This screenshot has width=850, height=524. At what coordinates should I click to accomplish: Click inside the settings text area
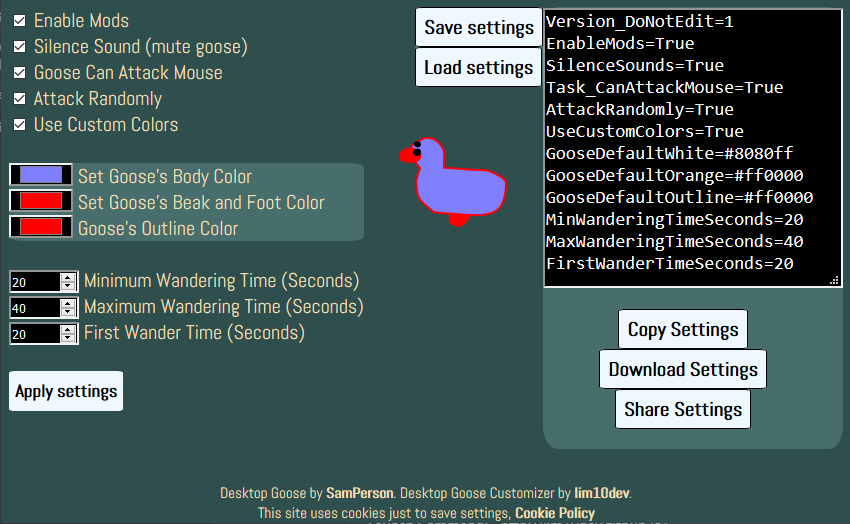click(693, 147)
